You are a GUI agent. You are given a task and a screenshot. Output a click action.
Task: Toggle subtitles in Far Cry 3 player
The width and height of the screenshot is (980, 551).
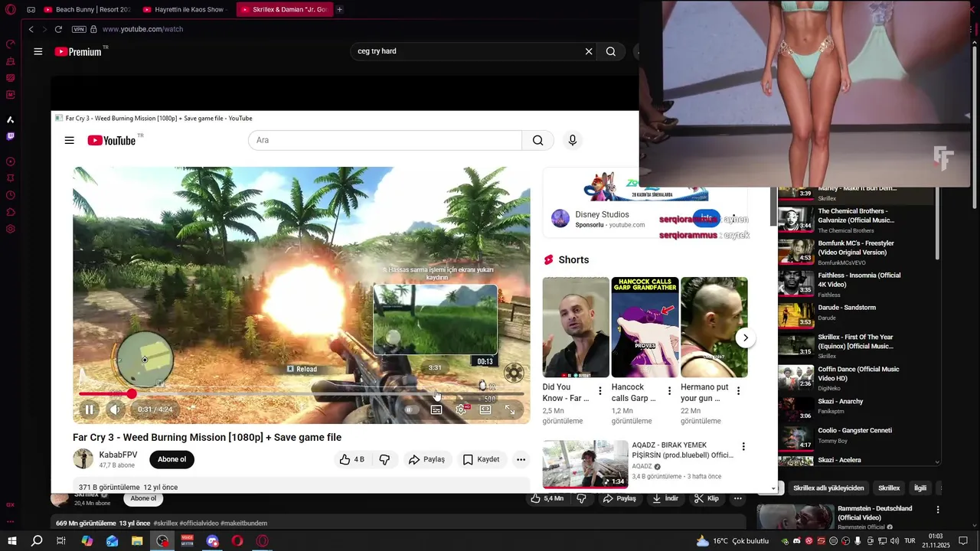pyautogui.click(x=436, y=409)
